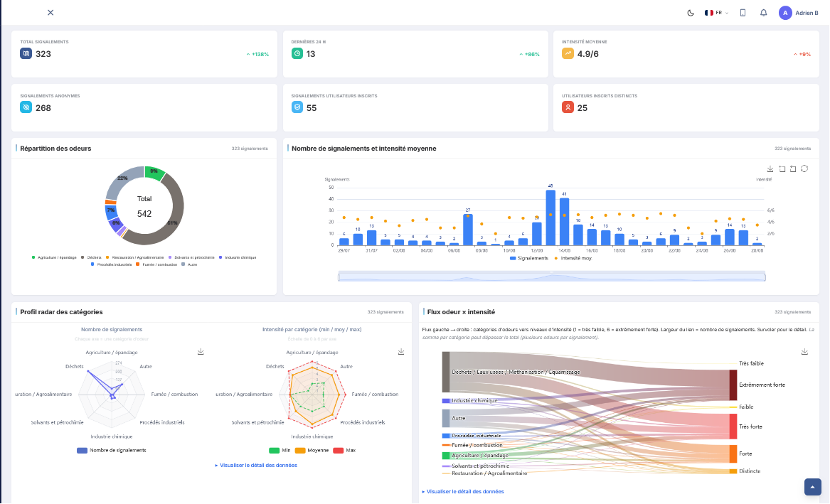This screenshot has width=830, height=504.
Task: Expand Visualiser le détail des données under radar
Action: pyautogui.click(x=256, y=466)
